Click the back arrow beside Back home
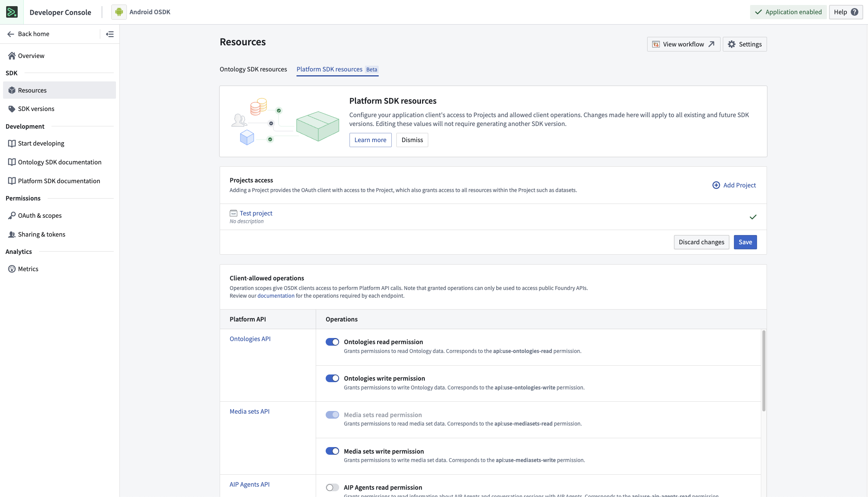This screenshot has height=497, width=868. point(11,34)
